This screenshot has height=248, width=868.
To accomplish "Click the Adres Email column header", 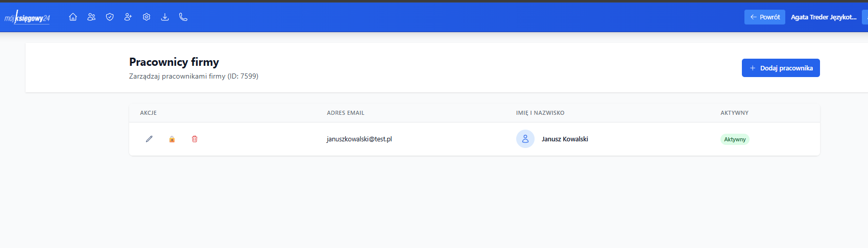I will (346, 113).
